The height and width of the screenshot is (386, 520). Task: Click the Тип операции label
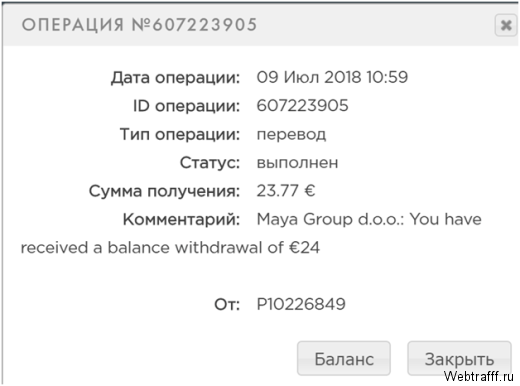pyautogui.click(x=180, y=135)
